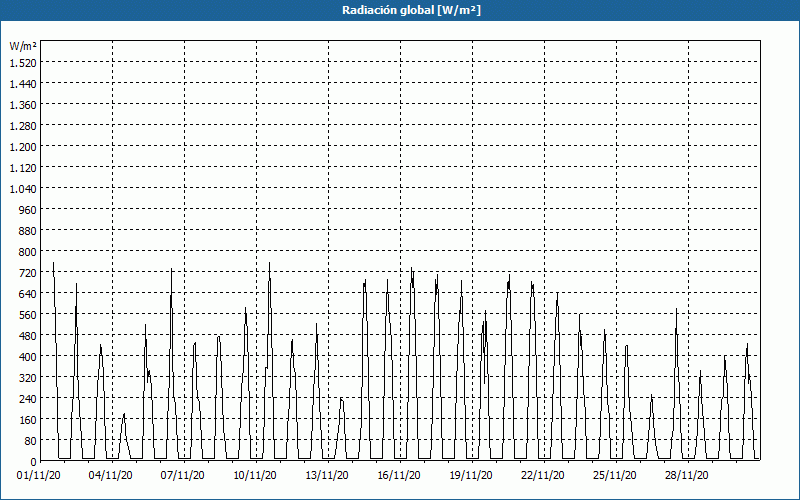The height and width of the screenshot is (500, 800).
Task: Click the 640 y-axis value
Action: [28, 293]
